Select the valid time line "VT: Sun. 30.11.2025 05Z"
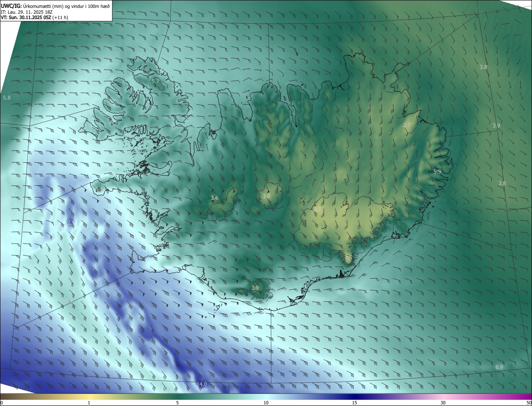The image size is (532, 406). pyautogui.click(x=26, y=17)
